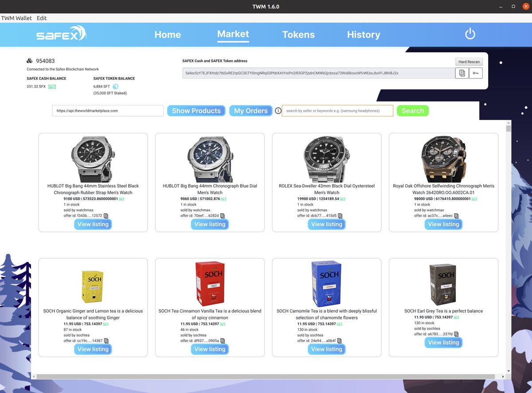This screenshot has width=532, height=393.
Task: Click the green Search button
Action: pos(413,111)
